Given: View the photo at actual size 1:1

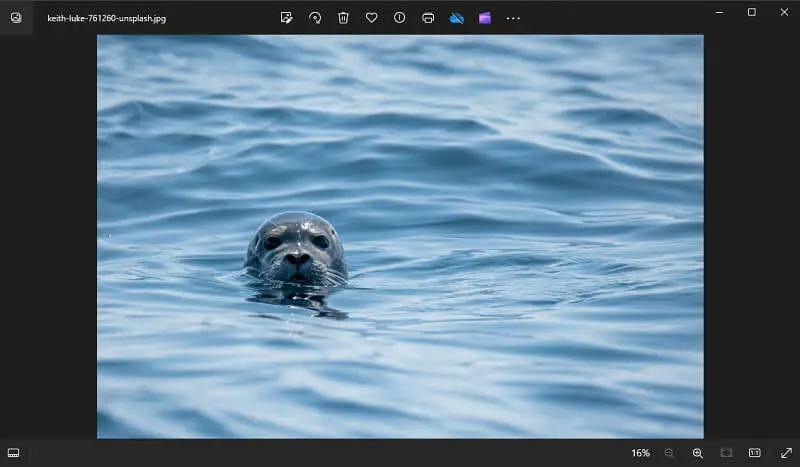Looking at the screenshot, I should click(755, 453).
